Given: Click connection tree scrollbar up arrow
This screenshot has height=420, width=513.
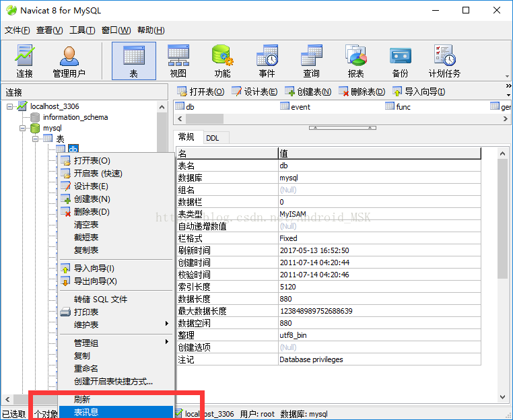Looking at the screenshot, I should click(162, 107).
